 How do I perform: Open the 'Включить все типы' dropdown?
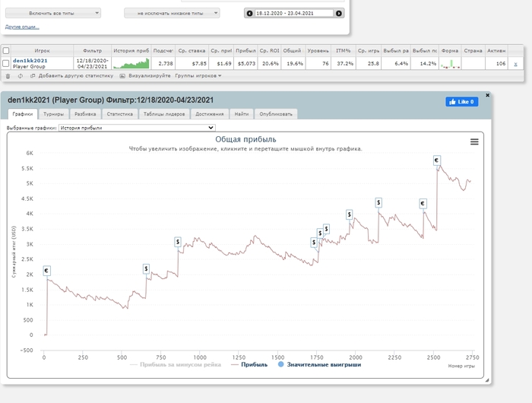coord(53,13)
